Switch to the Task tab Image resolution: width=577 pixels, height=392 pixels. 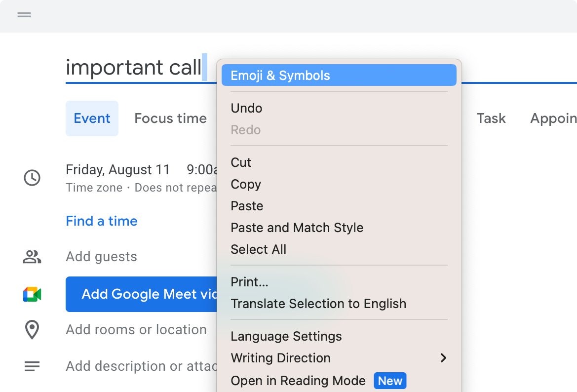491,118
